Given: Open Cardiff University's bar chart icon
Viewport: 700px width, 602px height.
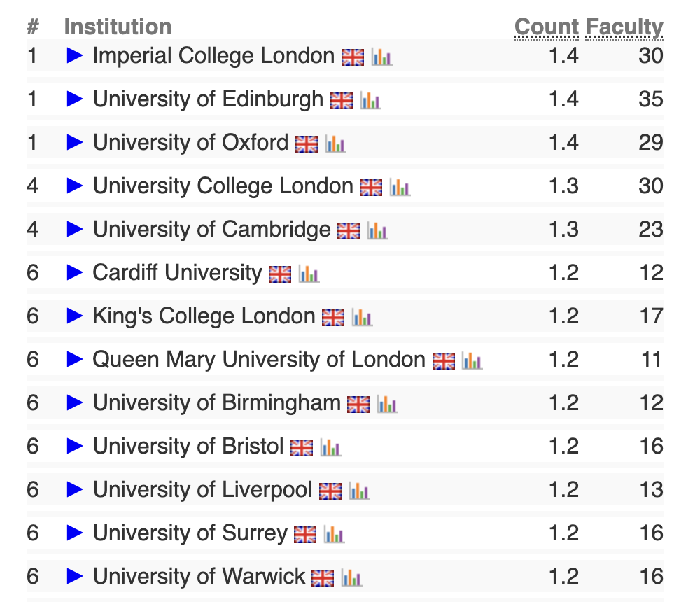Looking at the screenshot, I should pyautogui.click(x=309, y=274).
